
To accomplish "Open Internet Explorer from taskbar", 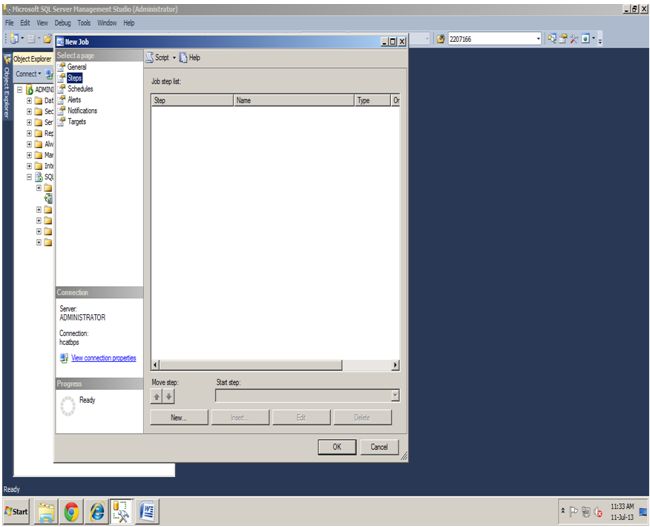I will [97, 512].
